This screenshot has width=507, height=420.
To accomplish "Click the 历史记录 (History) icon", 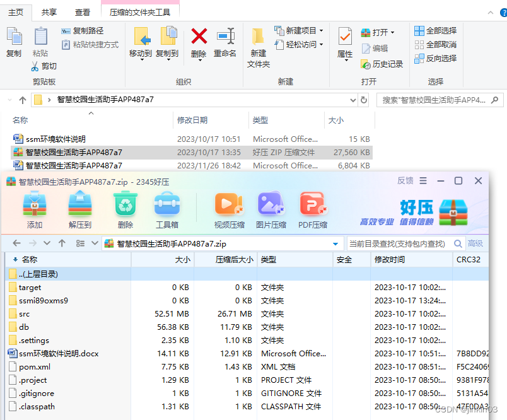I will [x=382, y=64].
